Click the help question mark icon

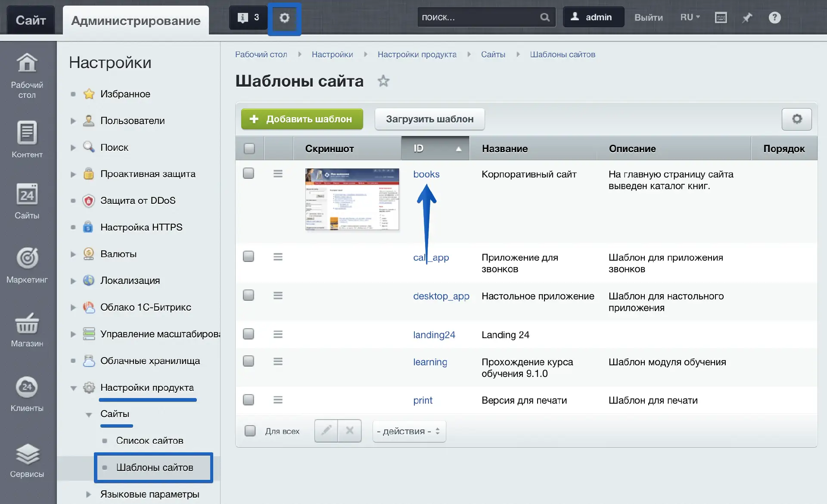[x=774, y=18]
